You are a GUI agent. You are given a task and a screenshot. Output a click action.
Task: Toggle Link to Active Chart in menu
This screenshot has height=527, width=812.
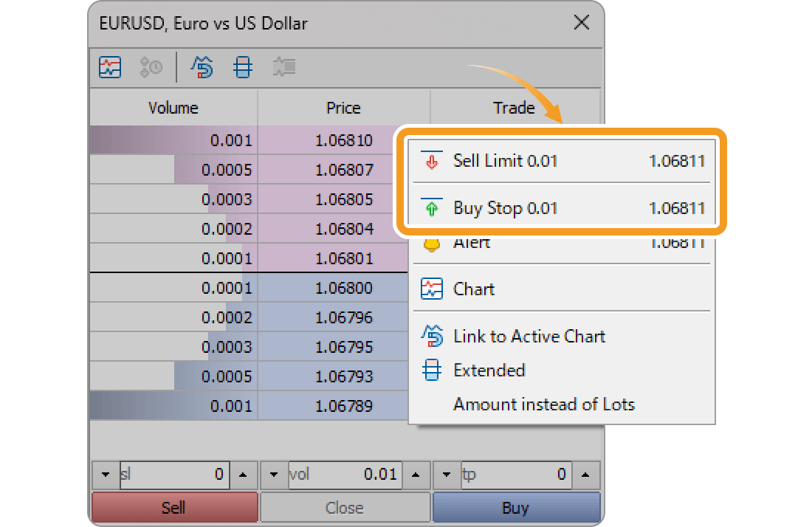529,337
